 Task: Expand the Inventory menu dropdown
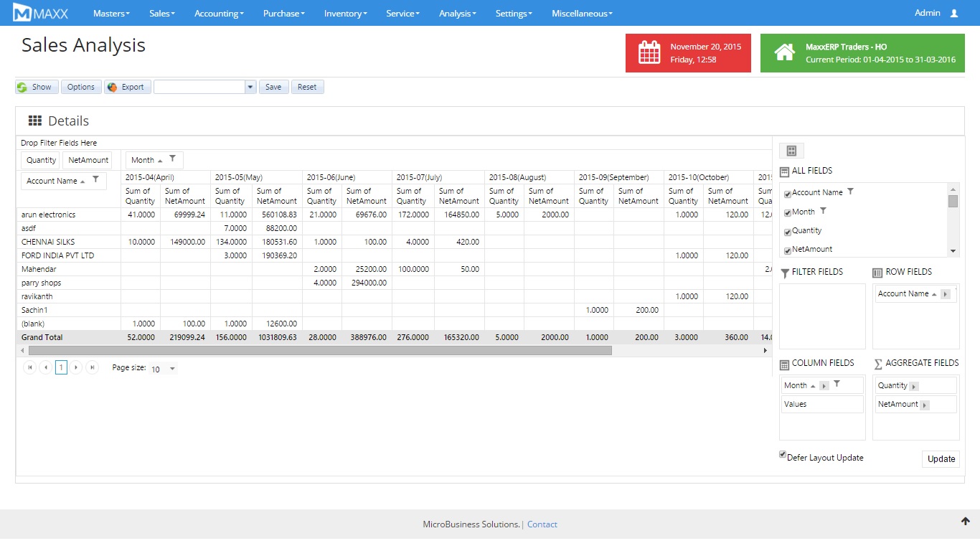coord(345,14)
